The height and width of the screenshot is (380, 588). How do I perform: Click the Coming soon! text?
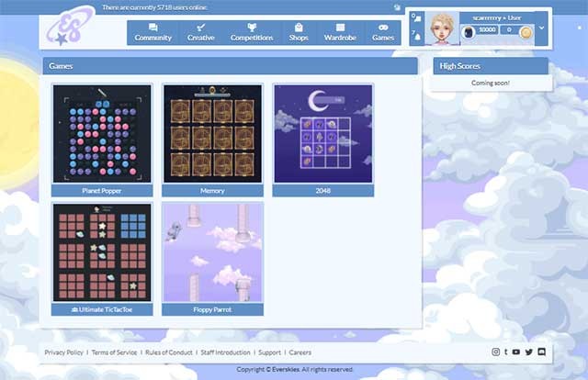pyautogui.click(x=491, y=83)
